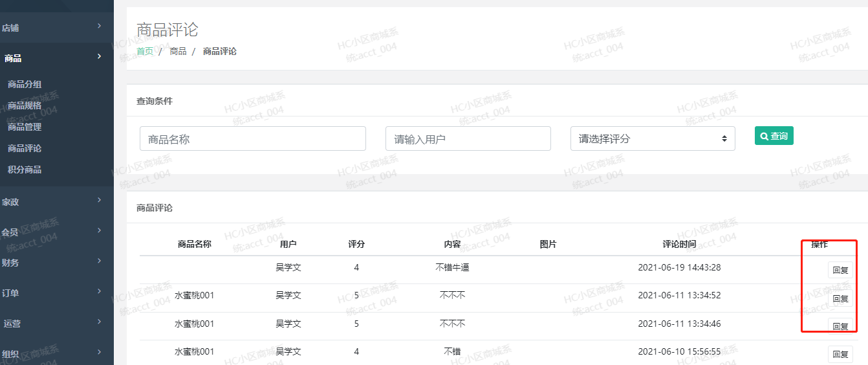The width and height of the screenshot is (868, 365).
Task: Click the 商品评论 page title
Action: pos(168,29)
